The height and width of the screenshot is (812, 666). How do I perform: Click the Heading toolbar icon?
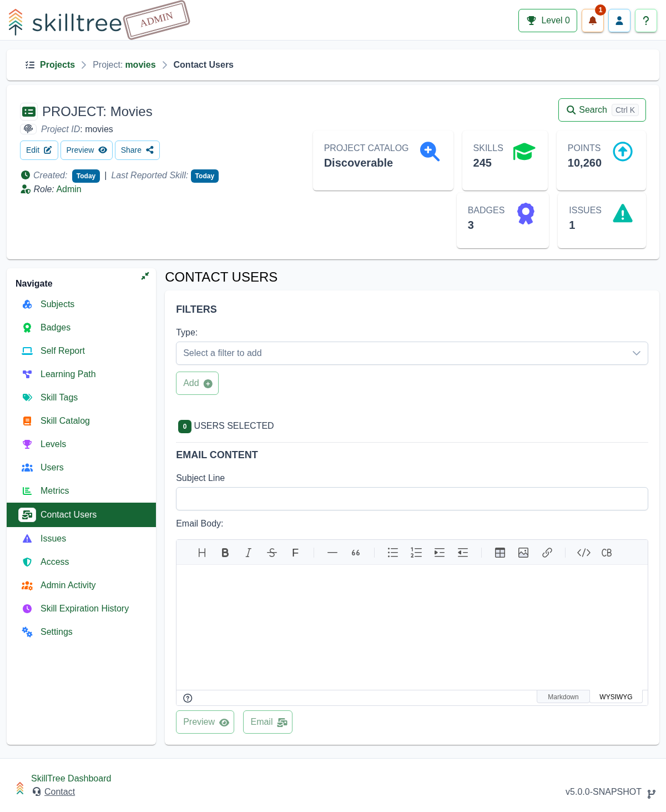pos(202,553)
